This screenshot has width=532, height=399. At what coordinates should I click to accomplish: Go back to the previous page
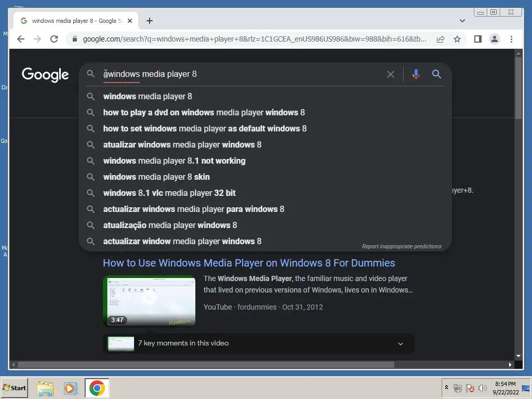click(x=21, y=39)
